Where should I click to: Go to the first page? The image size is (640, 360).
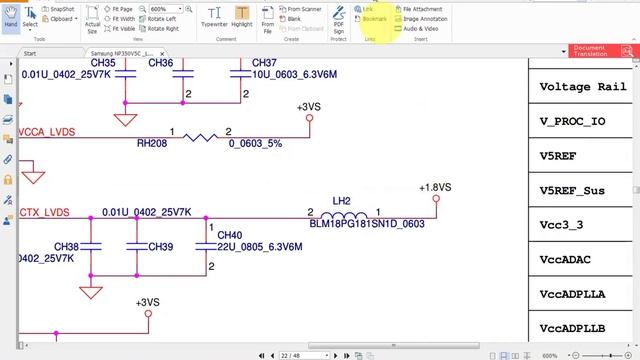click(x=262, y=356)
